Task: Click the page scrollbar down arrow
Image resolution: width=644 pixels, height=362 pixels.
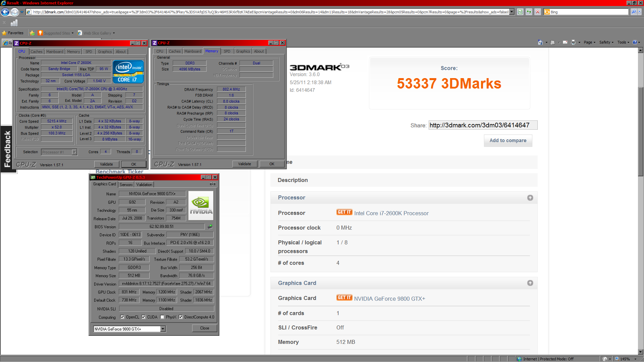Action: pyautogui.click(x=641, y=352)
